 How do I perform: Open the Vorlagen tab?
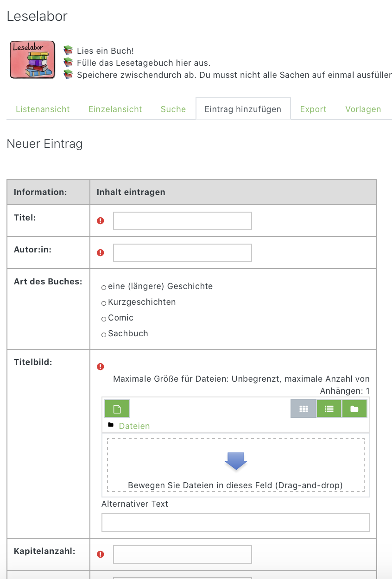(x=363, y=109)
